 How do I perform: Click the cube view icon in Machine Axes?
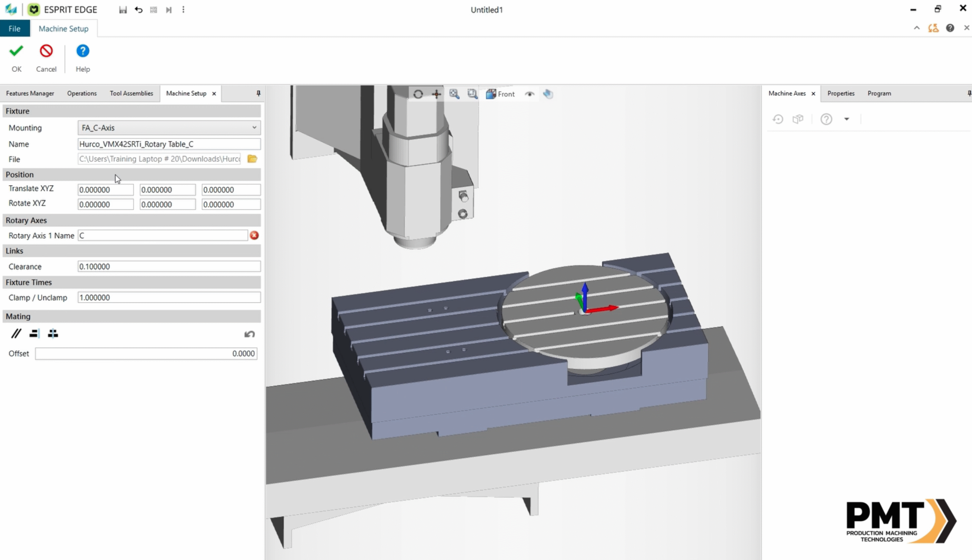click(x=798, y=119)
